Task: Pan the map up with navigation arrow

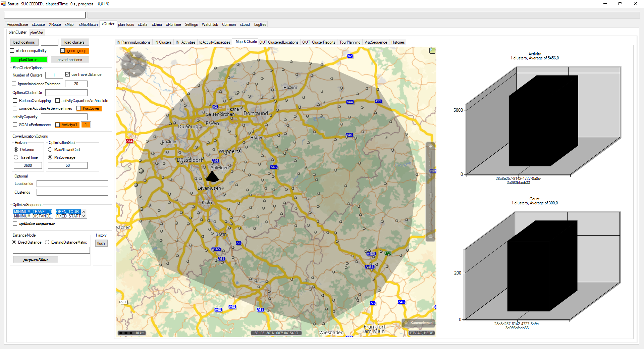Action: click(134, 55)
